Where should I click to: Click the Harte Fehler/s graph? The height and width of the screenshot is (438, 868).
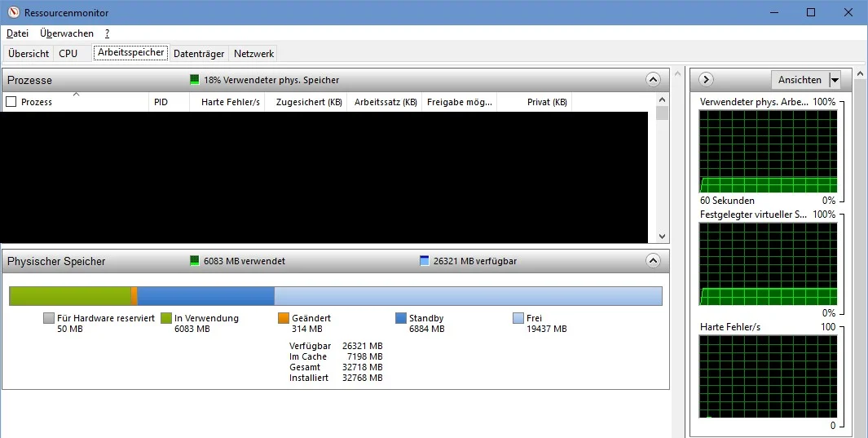coord(769,376)
